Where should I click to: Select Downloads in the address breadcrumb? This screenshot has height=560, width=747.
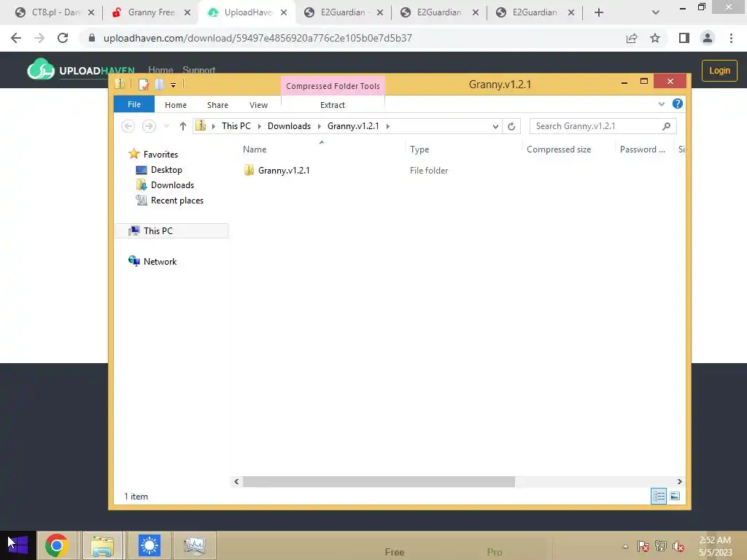click(x=289, y=126)
